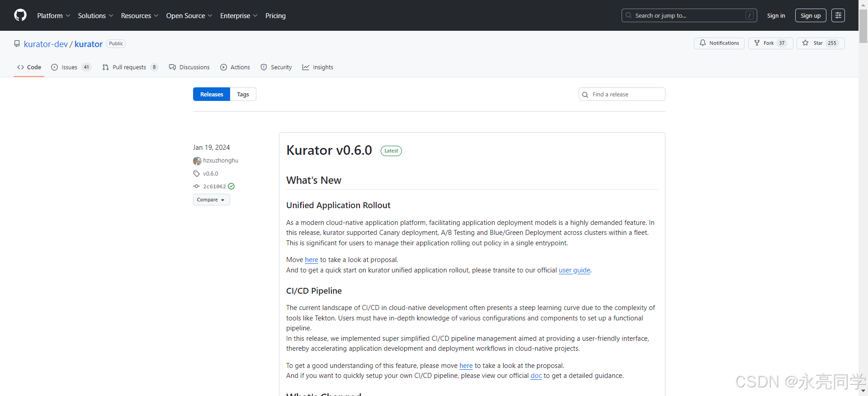
Task: Select the Releases view button
Action: point(212,94)
